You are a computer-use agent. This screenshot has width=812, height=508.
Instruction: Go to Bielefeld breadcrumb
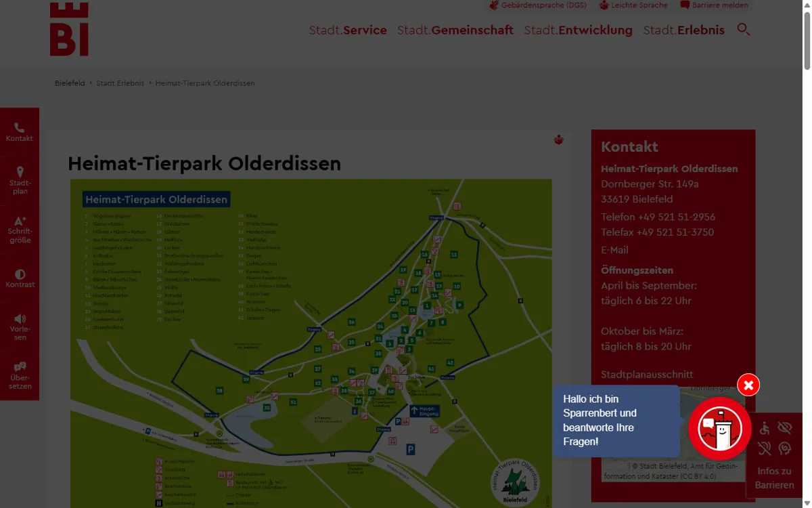70,83
